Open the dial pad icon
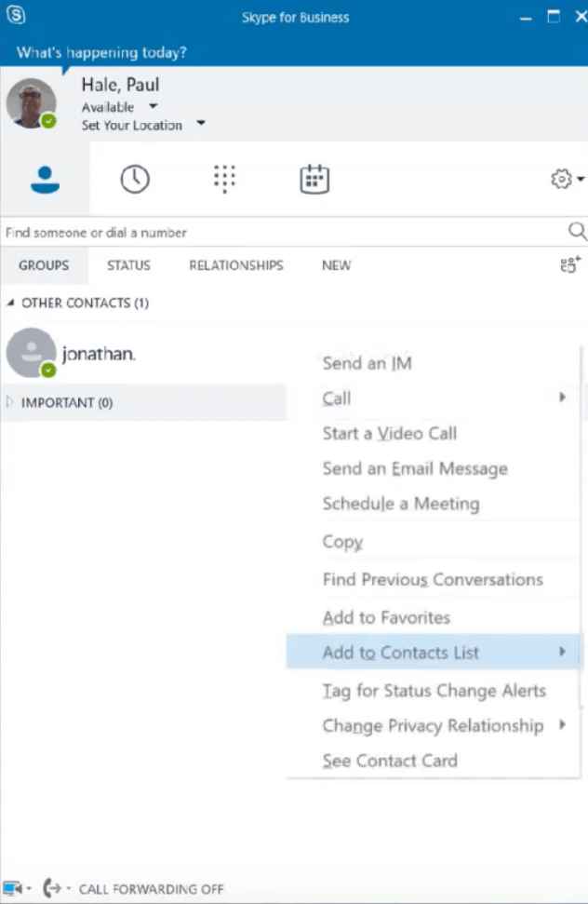 click(224, 179)
